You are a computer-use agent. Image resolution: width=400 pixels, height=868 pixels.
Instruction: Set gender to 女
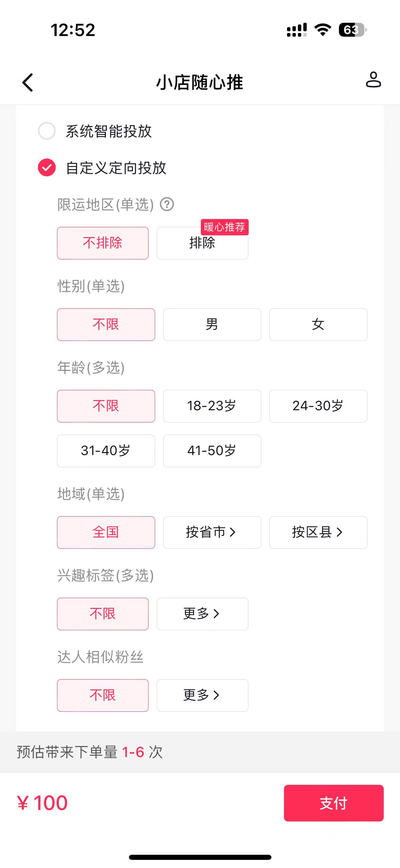[318, 324]
